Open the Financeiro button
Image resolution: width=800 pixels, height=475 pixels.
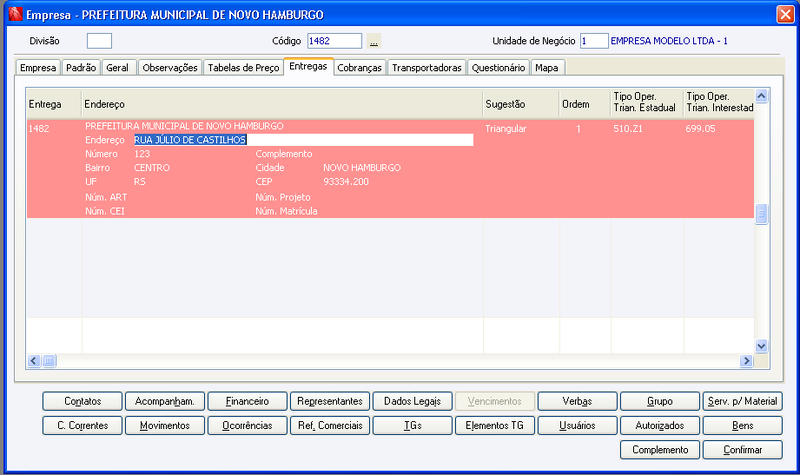tap(247, 401)
